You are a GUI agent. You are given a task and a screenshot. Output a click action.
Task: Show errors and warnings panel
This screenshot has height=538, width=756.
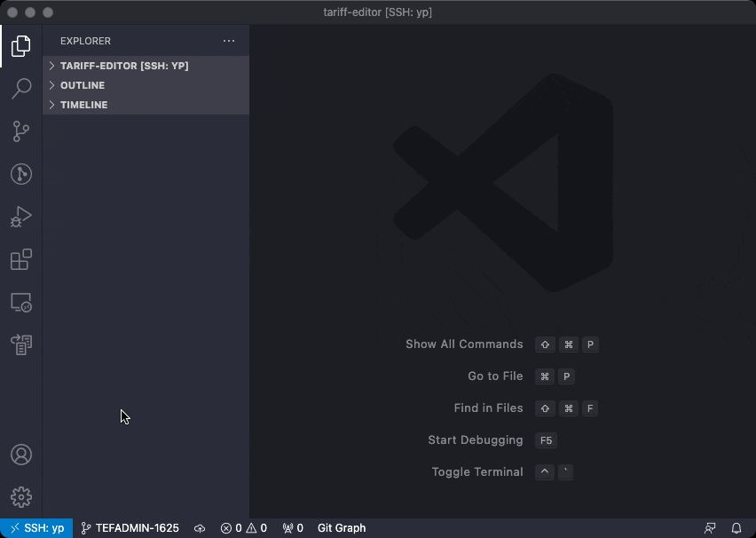[x=242, y=527]
